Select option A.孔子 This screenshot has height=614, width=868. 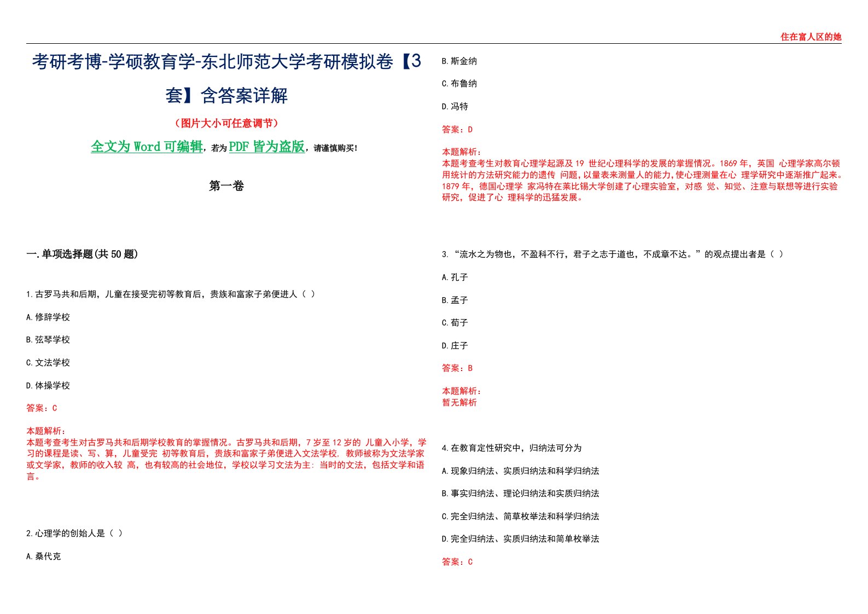(455, 277)
